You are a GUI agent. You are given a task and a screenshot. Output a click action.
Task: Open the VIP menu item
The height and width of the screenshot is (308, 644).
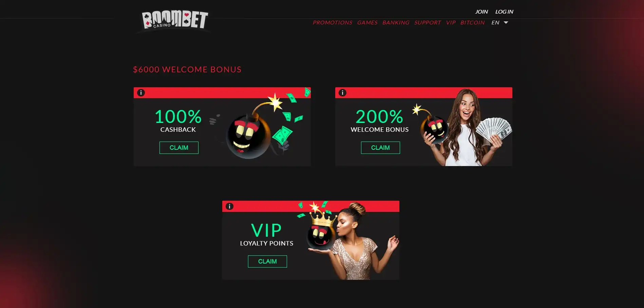tap(451, 23)
